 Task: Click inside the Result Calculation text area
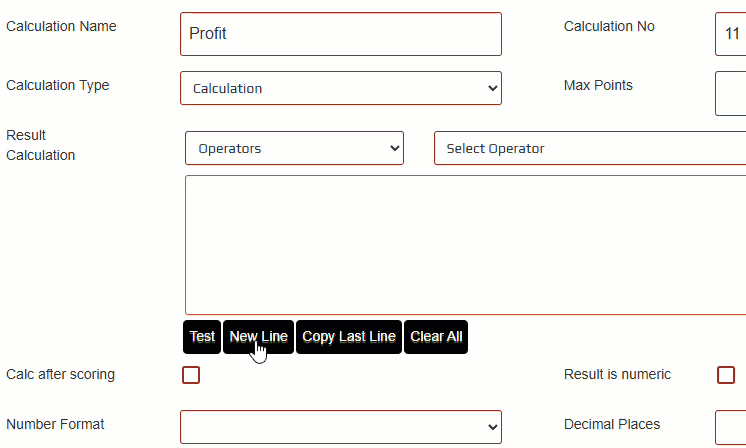[x=465, y=245]
